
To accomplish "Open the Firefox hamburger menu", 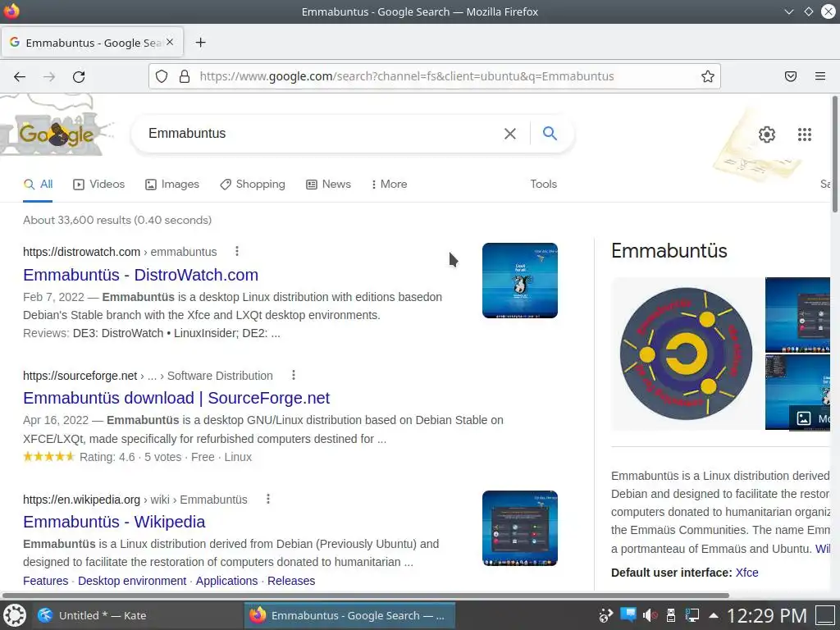I will [x=820, y=76].
